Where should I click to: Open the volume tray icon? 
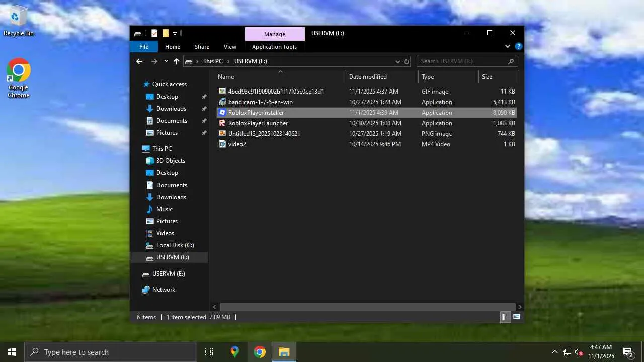pos(579,352)
